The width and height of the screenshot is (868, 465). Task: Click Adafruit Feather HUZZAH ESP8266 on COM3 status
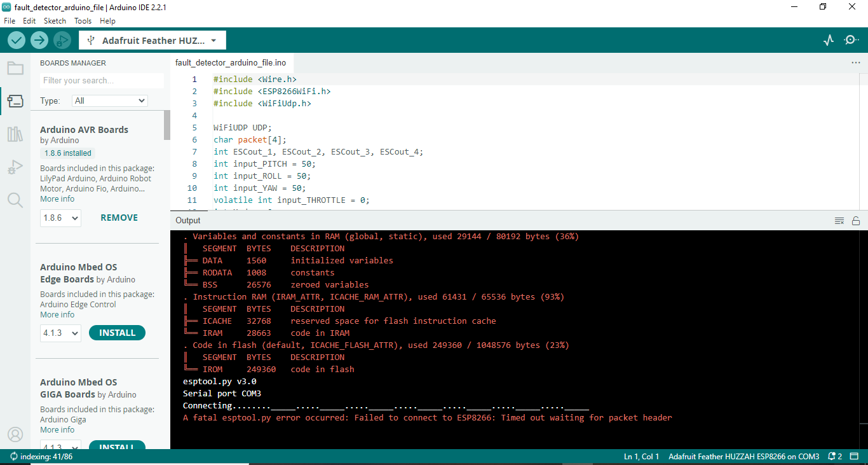pyautogui.click(x=743, y=457)
